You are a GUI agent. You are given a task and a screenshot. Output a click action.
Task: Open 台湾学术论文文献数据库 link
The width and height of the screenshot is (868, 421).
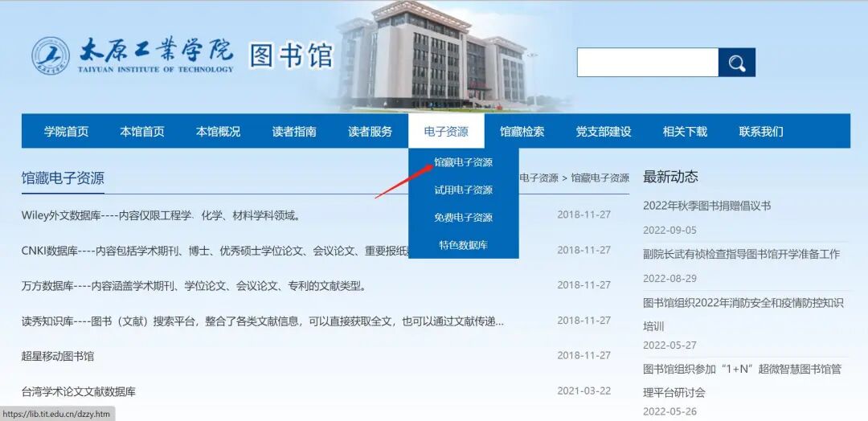pyautogui.click(x=79, y=392)
